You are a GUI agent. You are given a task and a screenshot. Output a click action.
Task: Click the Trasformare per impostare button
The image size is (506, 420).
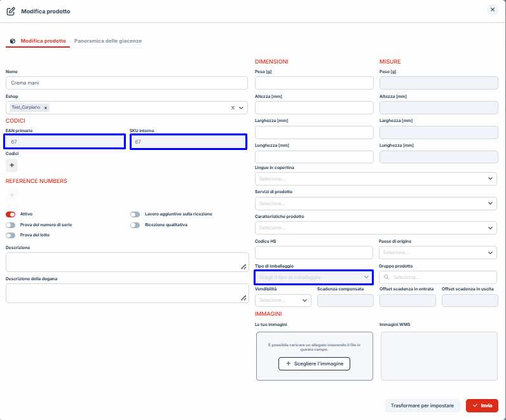click(422, 405)
